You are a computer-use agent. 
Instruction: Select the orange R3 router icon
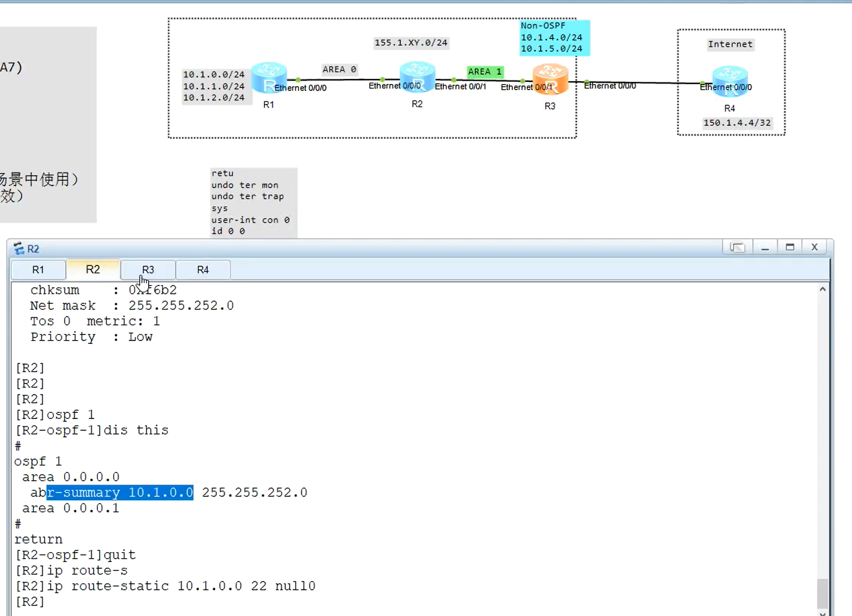(550, 79)
